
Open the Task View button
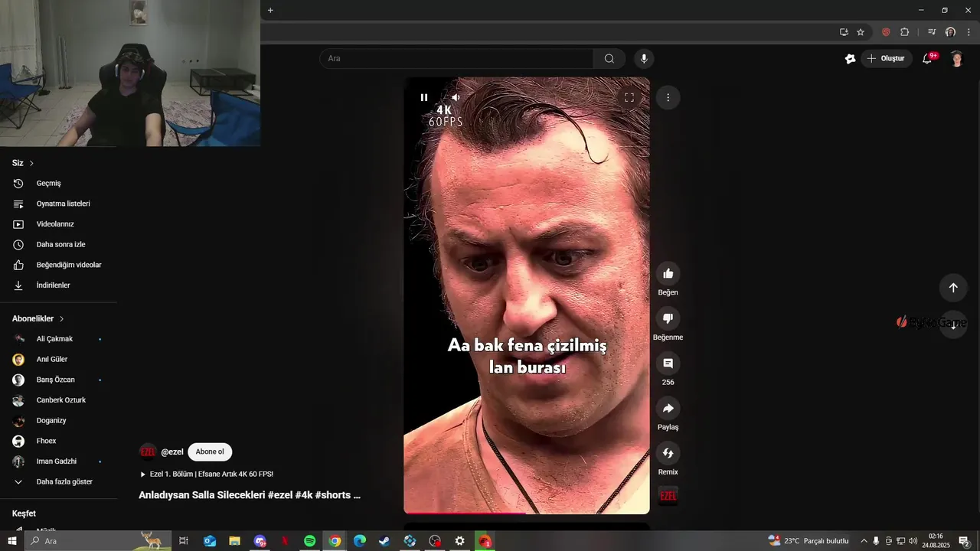coord(184,541)
